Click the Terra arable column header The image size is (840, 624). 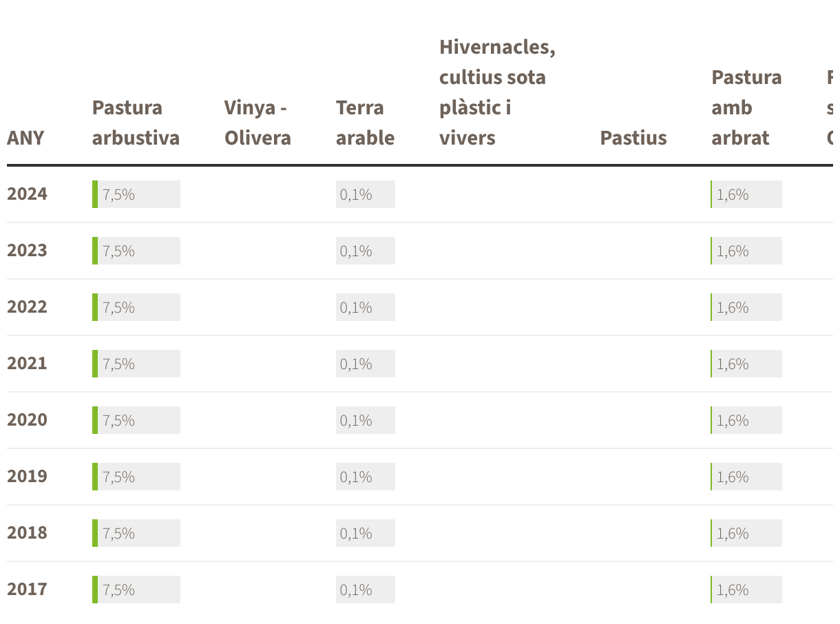click(365, 123)
